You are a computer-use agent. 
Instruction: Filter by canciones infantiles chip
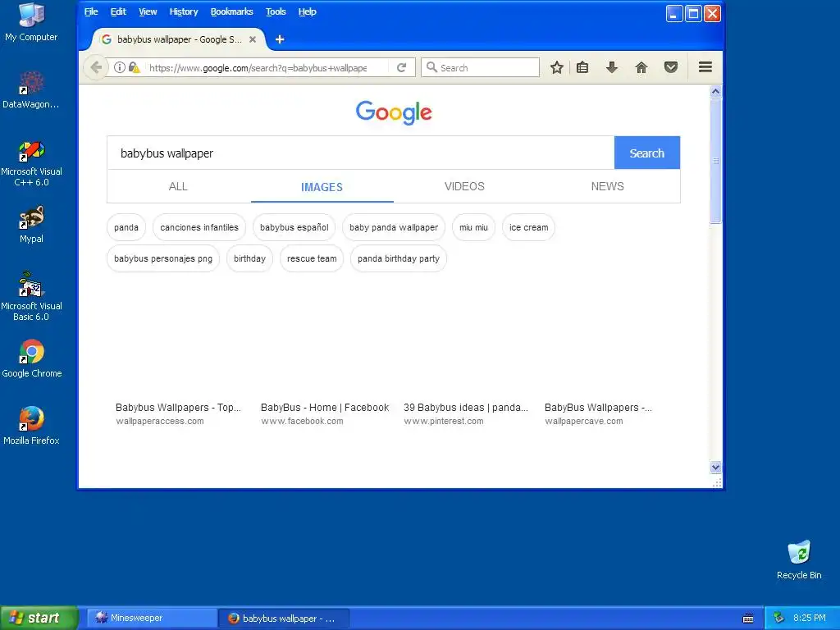point(199,228)
